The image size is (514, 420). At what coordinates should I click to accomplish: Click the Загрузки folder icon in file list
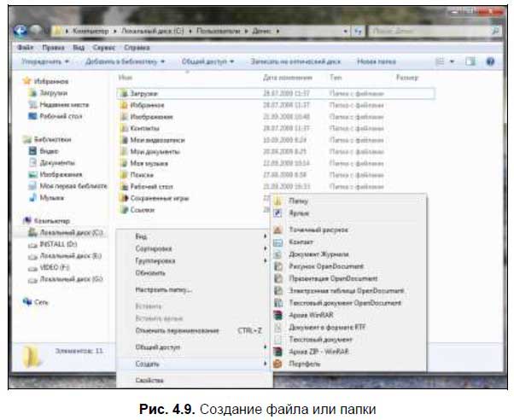(124, 92)
